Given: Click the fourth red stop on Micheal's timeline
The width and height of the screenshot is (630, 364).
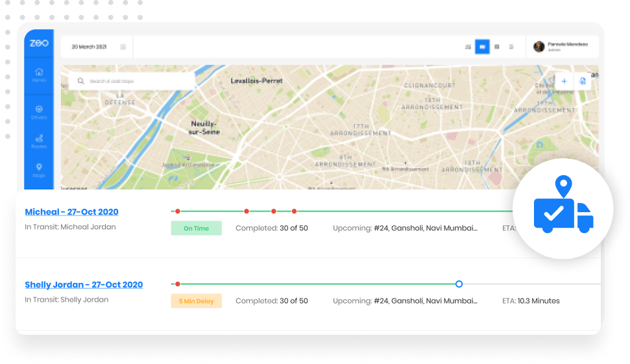Looking at the screenshot, I should (294, 212).
